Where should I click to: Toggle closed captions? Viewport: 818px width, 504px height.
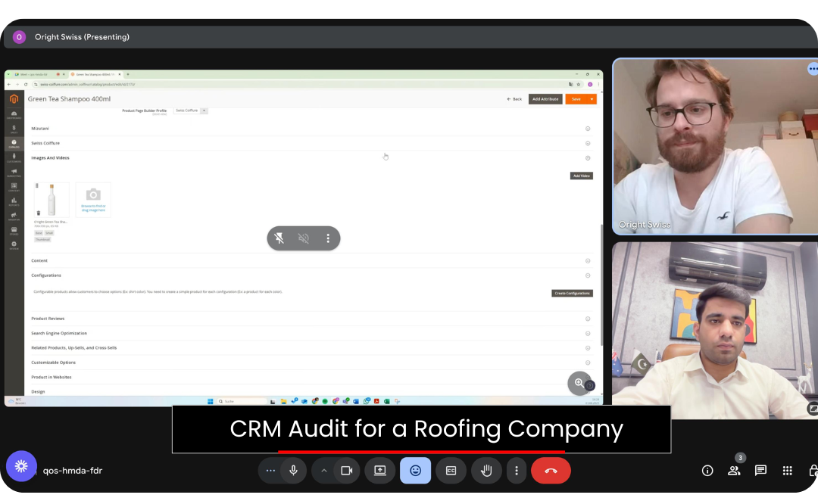451,471
